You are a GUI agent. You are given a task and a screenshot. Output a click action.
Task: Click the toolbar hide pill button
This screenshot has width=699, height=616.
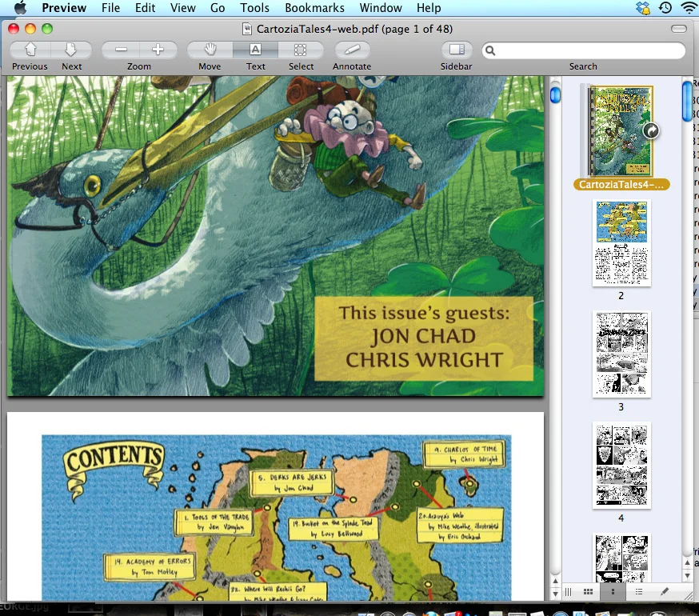(x=678, y=29)
